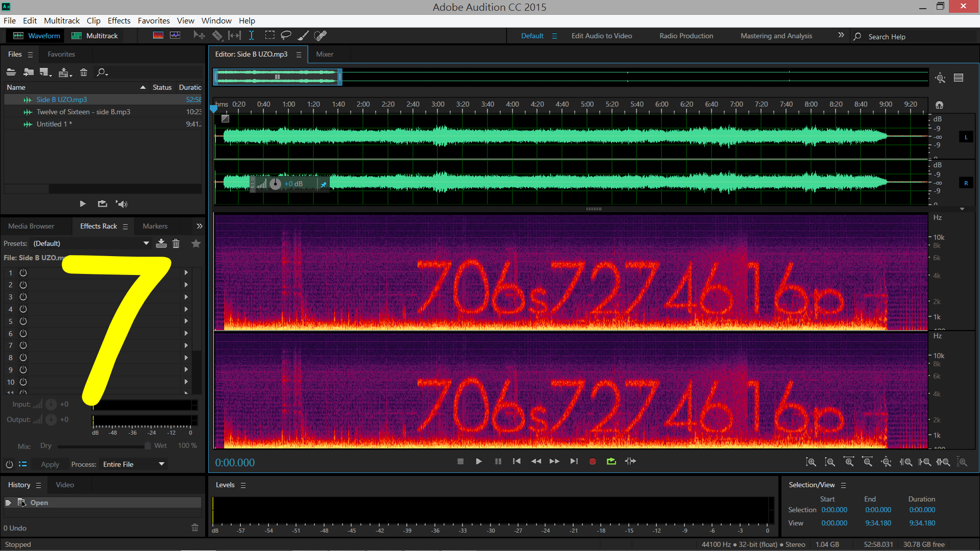Click the save preset icon in Effects Rack
Screen dimensions: 980x551
click(161, 243)
